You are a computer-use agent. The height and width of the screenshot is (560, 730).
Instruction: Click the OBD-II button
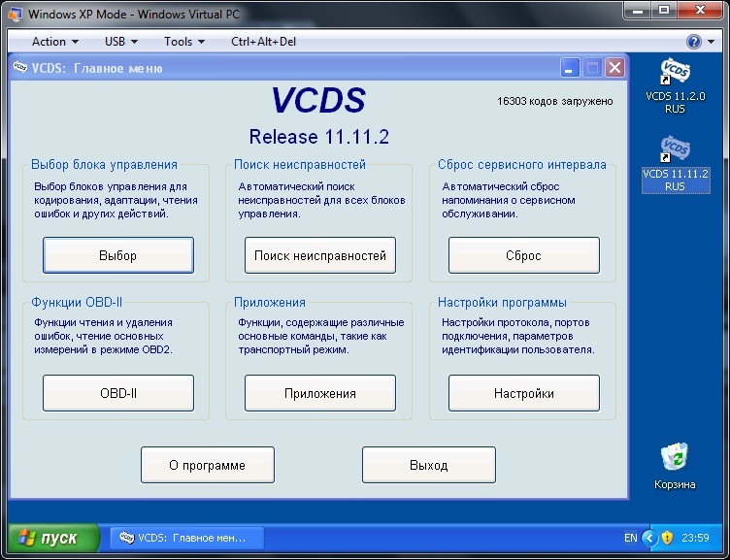click(x=118, y=393)
